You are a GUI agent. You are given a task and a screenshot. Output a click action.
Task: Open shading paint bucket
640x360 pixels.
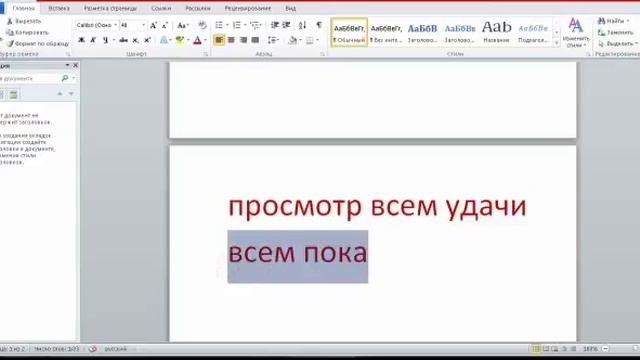(x=293, y=40)
